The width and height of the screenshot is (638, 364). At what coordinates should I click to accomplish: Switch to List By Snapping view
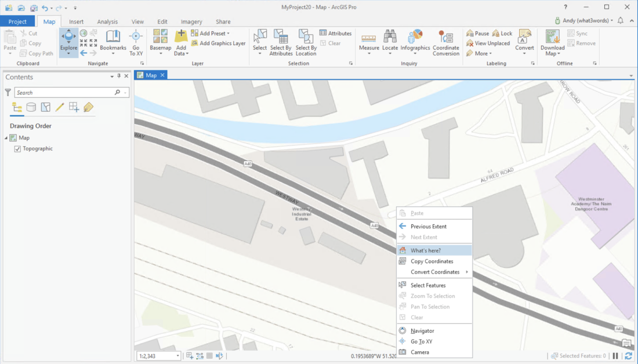(x=74, y=107)
